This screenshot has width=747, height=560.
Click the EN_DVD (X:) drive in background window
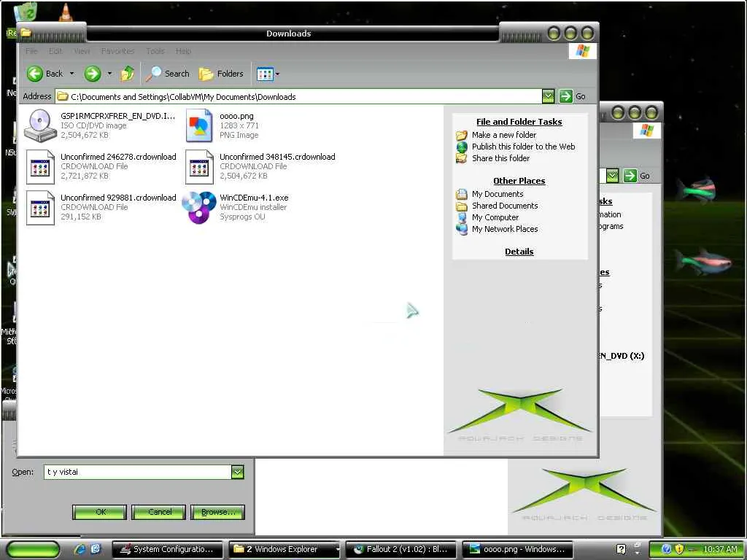[x=622, y=356]
